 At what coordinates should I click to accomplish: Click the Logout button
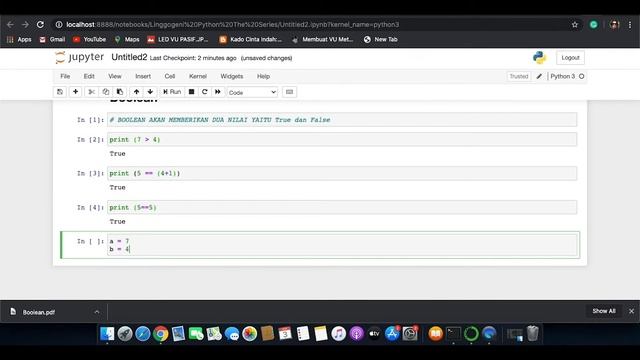[570, 58]
